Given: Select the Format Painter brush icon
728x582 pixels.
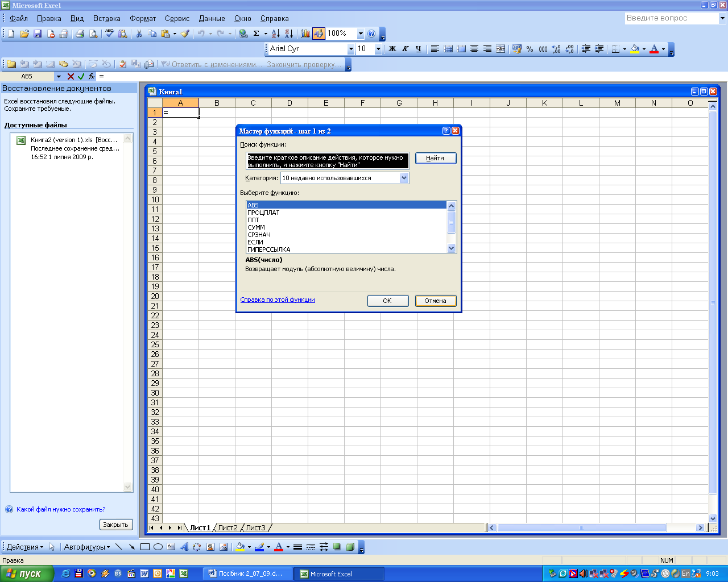Looking at the screenshot, I should click(x=185, y=34).
